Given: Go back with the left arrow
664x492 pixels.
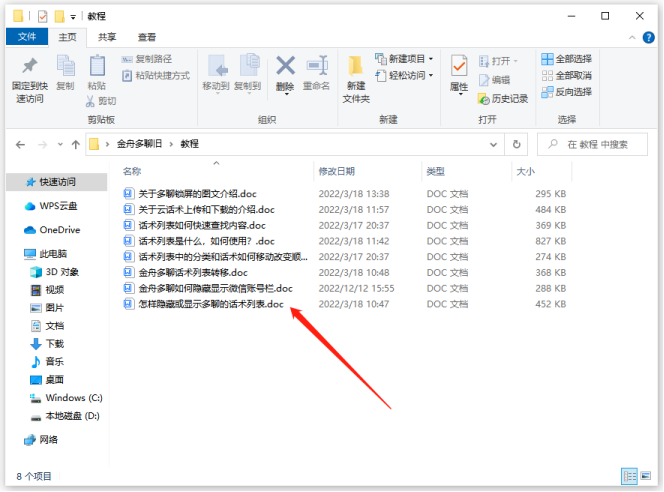Looking at the screenshot, I should click(x=20, y=145).
